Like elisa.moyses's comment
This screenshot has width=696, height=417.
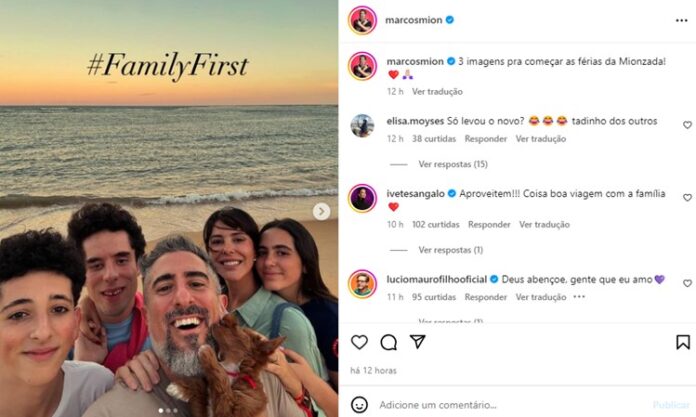(x=687, y=125)
